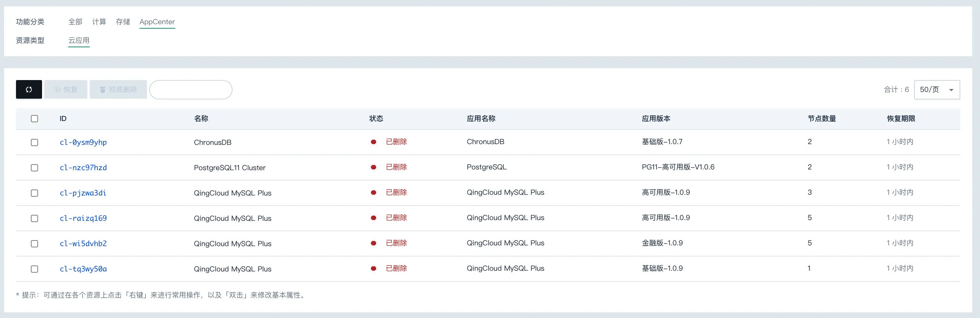This screenshot has width=980, height=318.
Task: Select the 云应用 resource type tab
Action: point(79,40)
